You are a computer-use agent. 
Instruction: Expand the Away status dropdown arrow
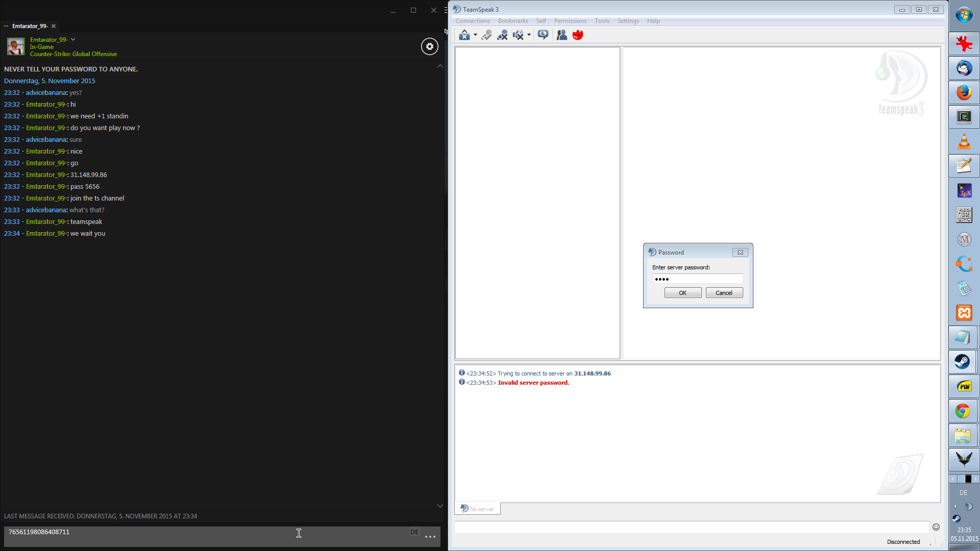[475, 35]
